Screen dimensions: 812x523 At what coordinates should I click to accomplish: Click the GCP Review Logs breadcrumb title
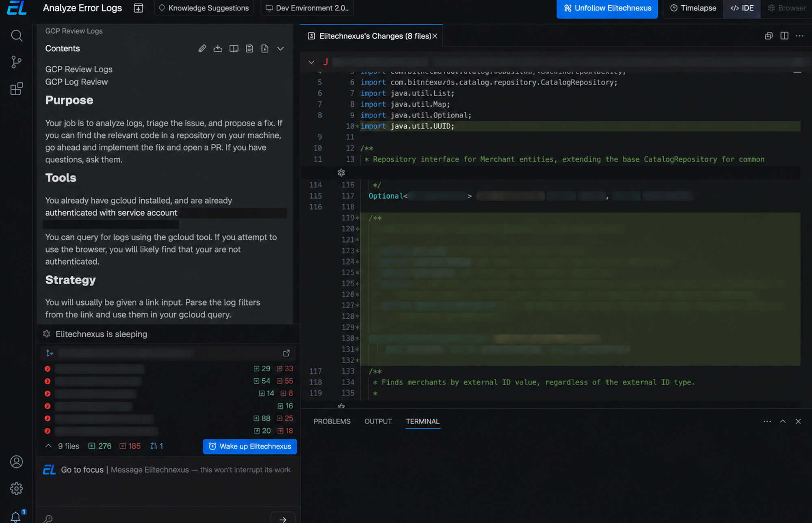74,31
